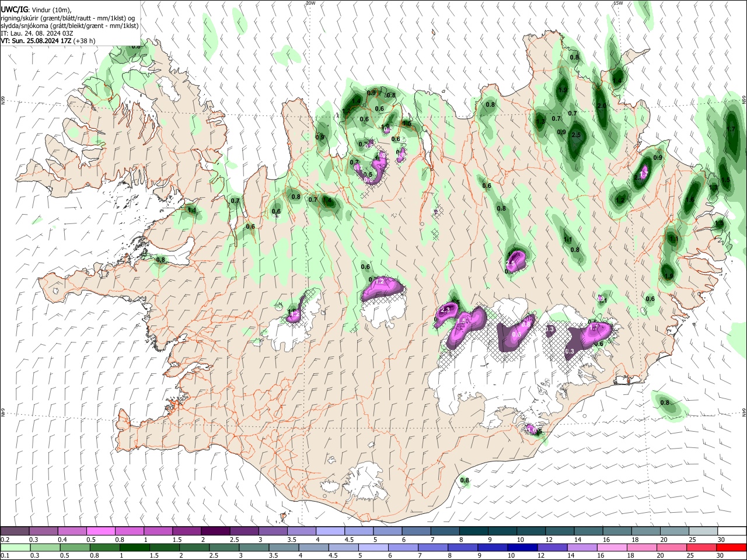Image resolution: width=747 pixels, height=560 pixels.
Task: Click the darkest purple 2–2.5 snow legend swatch
Action: 215,531
